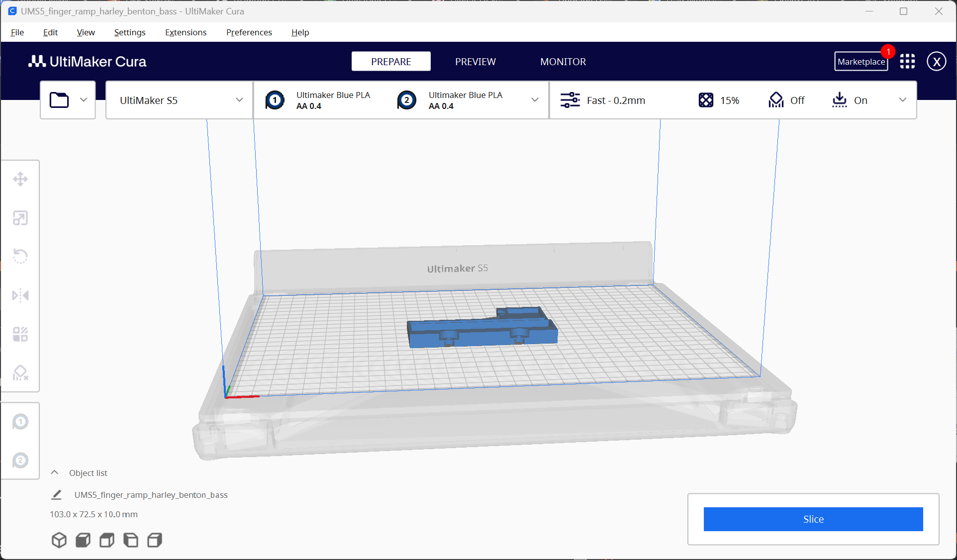The width and height of the screenshot is (957, 560).
Task: Click the Fast - 0.2mm profile text
Action: 616,100
